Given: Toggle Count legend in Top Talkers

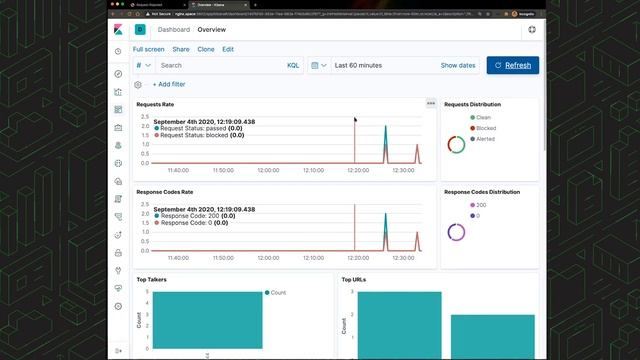Looking at the screenshot, I should click(x=276, y=293).
